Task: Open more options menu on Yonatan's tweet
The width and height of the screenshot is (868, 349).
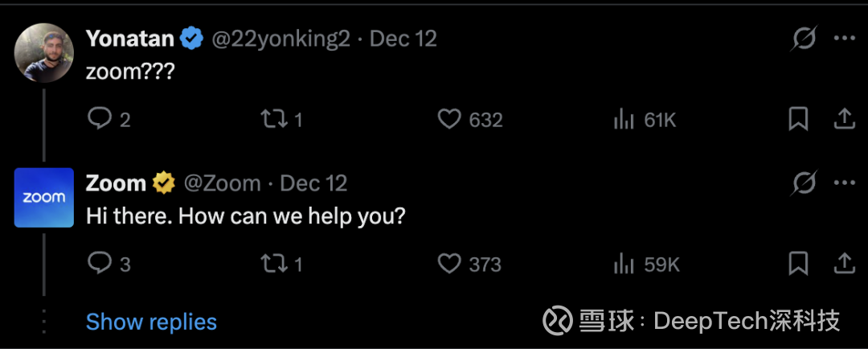Action: pos(844,39)
